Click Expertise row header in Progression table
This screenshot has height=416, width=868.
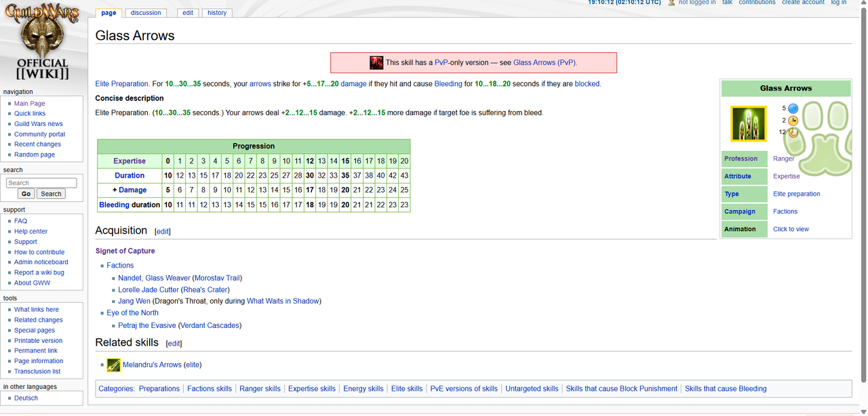tap(130, 161)
